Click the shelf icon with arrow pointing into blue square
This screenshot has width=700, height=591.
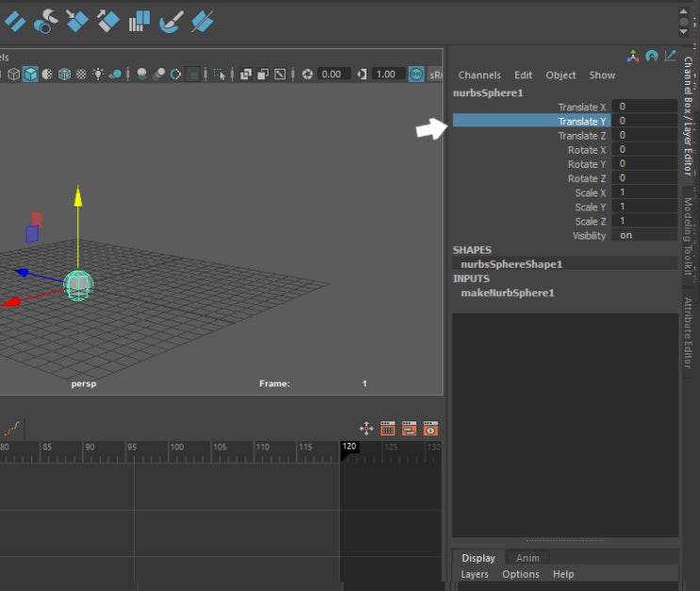point(77,21)
